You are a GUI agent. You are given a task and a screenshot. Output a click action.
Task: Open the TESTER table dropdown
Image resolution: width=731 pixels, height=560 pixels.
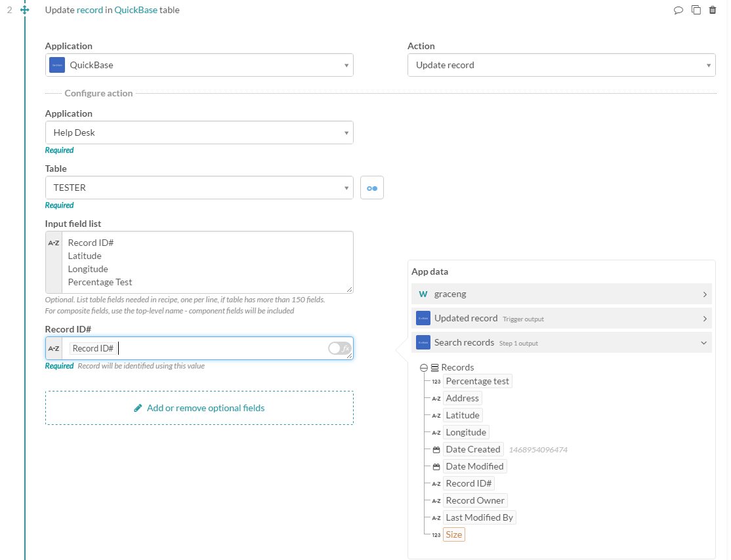pos(199,188)
